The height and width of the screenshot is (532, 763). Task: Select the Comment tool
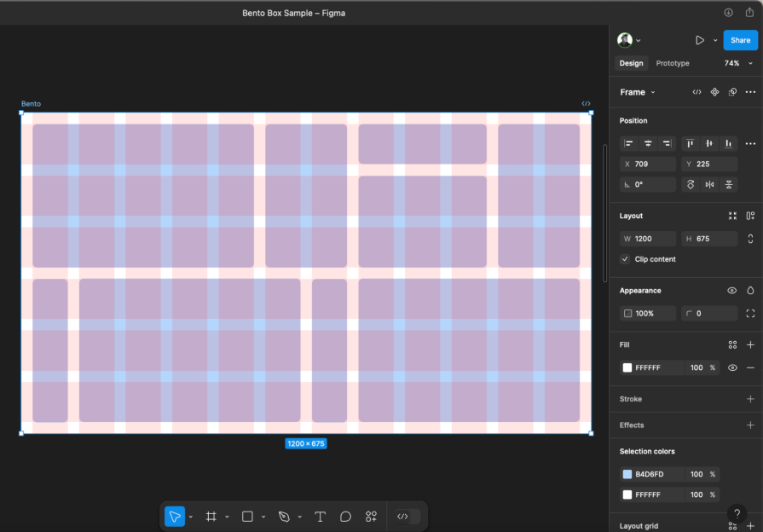344,516
